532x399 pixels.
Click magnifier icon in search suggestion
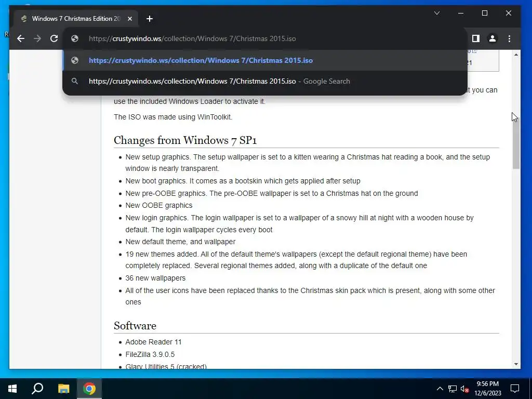coord(75,81)
